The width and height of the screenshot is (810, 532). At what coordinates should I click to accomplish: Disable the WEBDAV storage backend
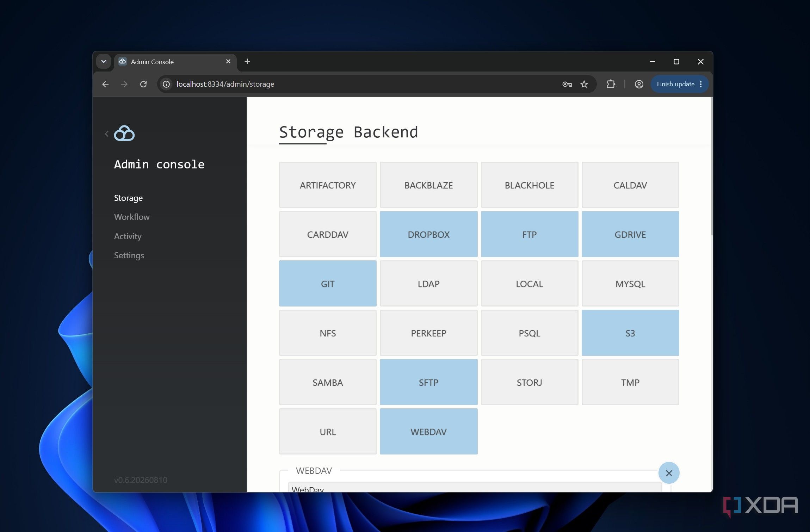[428, 432]
